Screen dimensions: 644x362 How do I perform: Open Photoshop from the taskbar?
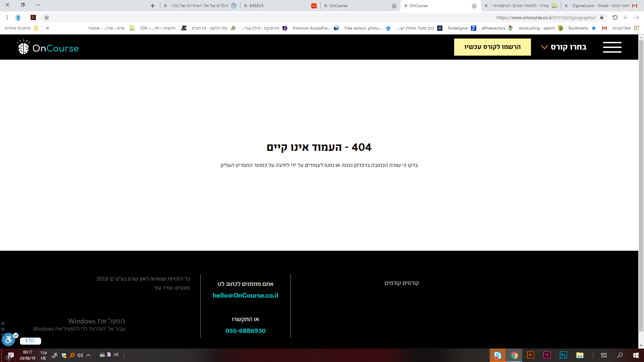pos(563,355)
